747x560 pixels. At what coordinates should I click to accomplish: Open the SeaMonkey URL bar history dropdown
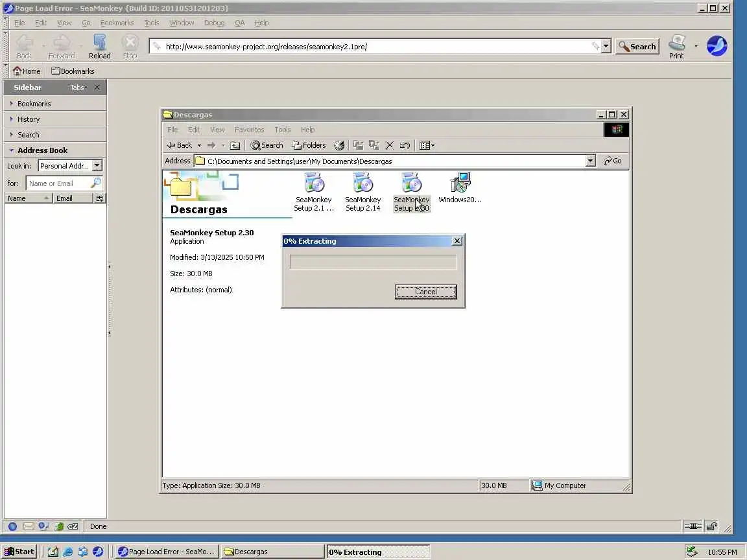click(606, 46)
